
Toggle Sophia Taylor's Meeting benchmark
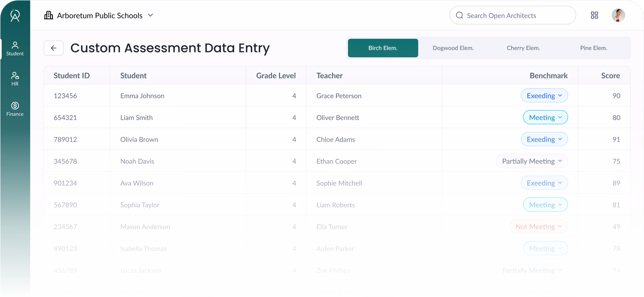(x=545, y=205)
